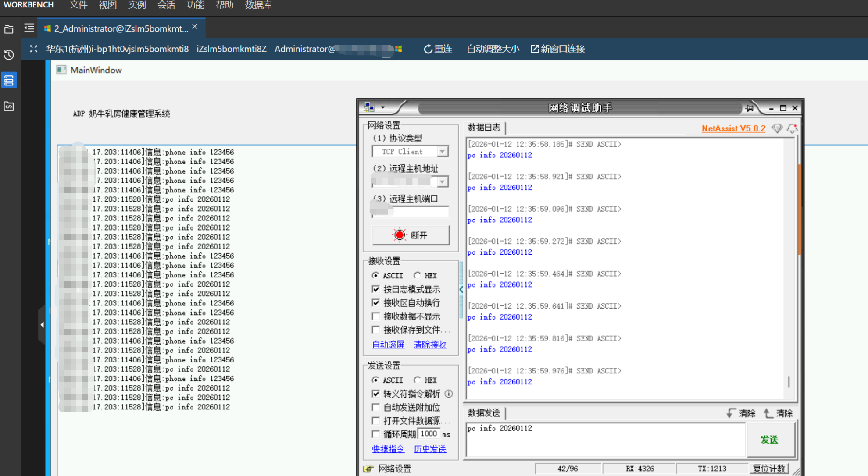Click the server list icon in sidebar
Image resolution: width=868 pixels, height=476 pixels.
[9, 81]
